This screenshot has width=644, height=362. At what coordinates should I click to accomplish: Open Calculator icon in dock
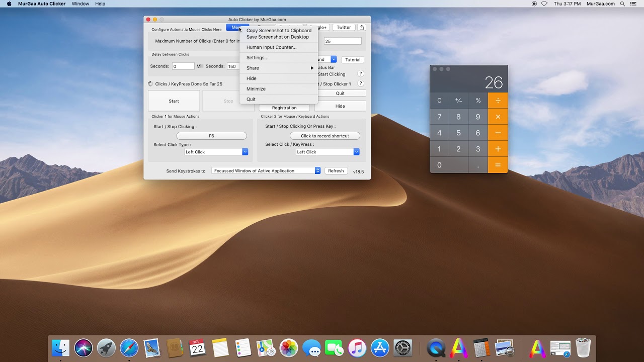coord(481,348)
